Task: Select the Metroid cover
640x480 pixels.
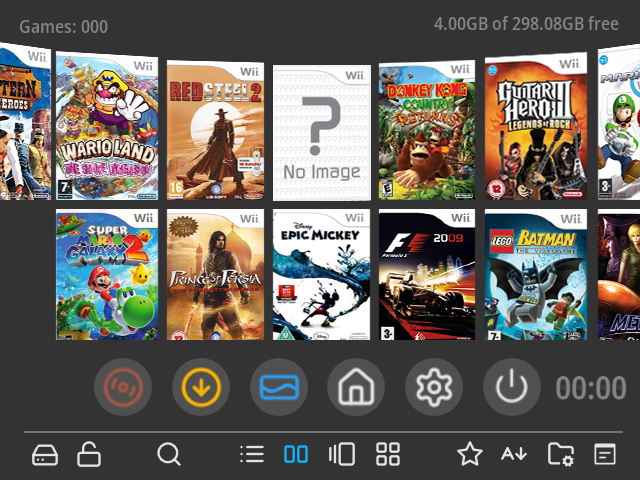Action: (619, 275)
